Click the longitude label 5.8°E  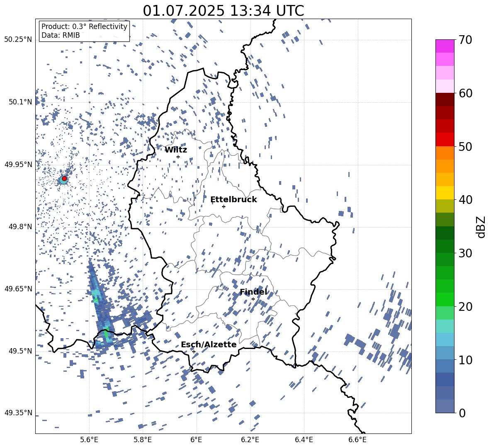tap(143, 440)
